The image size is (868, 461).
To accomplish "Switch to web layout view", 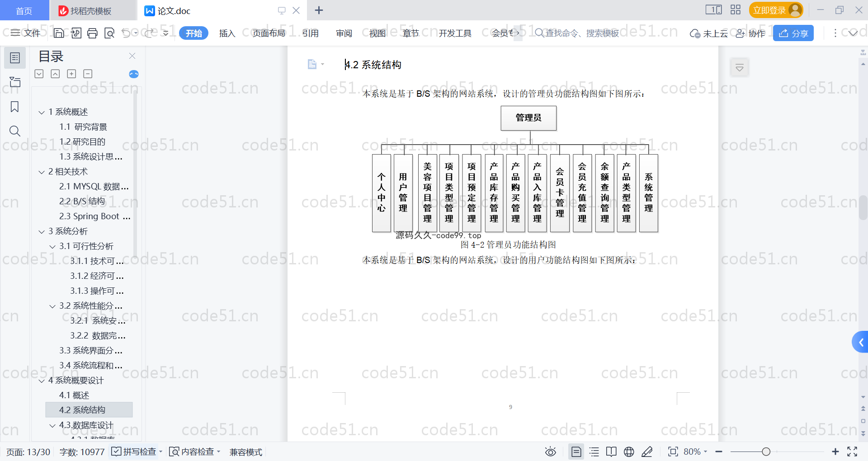I will click(629, 452).
